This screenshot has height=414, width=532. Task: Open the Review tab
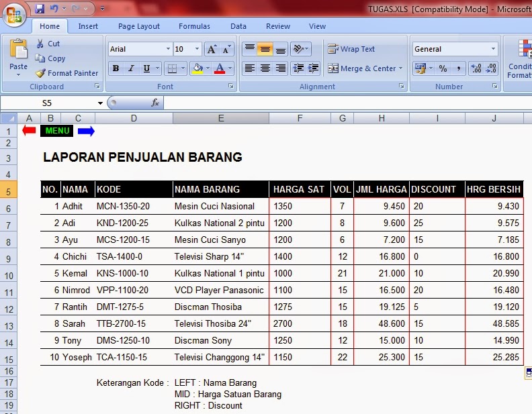coord(278,26)
